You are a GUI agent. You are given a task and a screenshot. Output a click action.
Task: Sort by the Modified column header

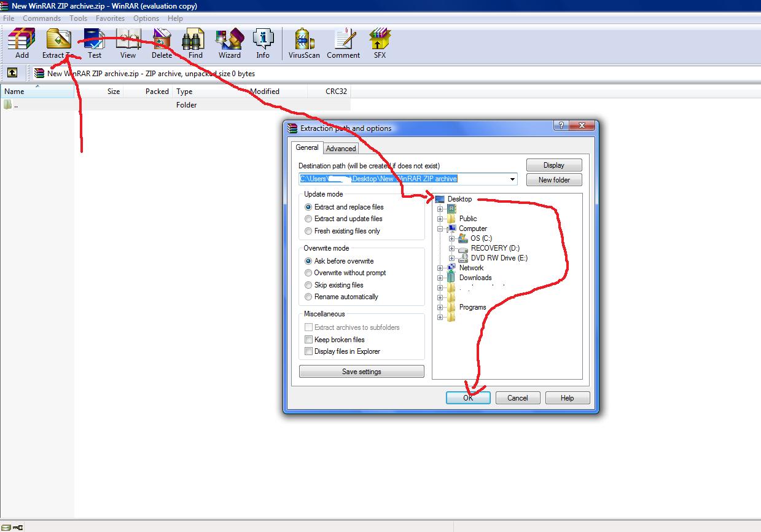(277, 92)
